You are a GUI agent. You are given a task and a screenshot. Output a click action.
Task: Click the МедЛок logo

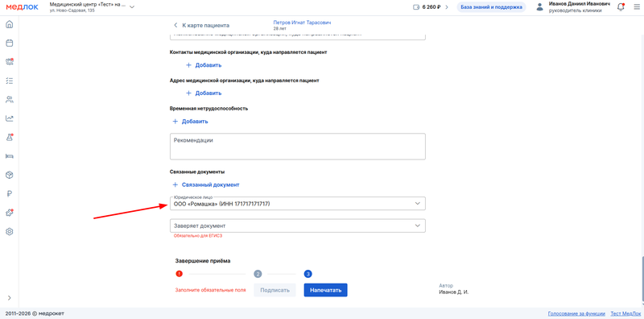coord(22,7)
